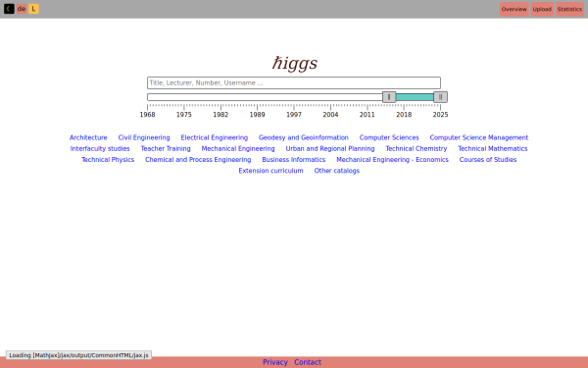Screen dimensions: 588x368
Task: Open Chemical and Process Engineering link
Action: tap(198, 160)
